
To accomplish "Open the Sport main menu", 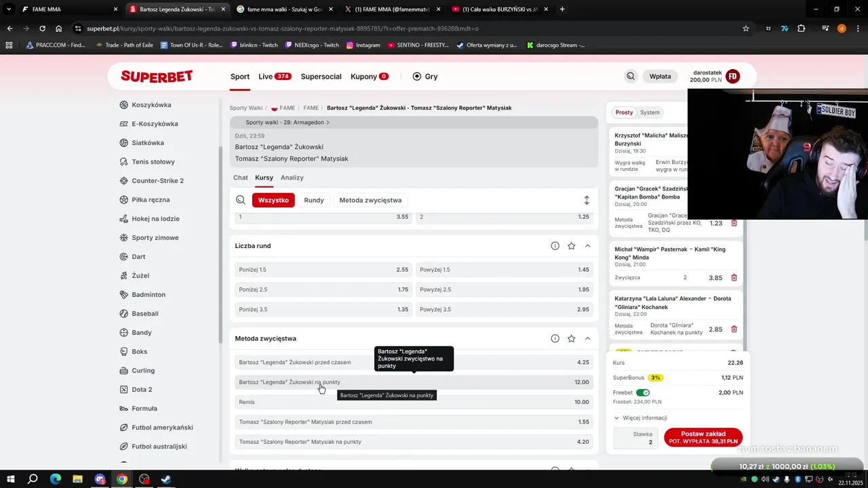I will pos(240,77).
